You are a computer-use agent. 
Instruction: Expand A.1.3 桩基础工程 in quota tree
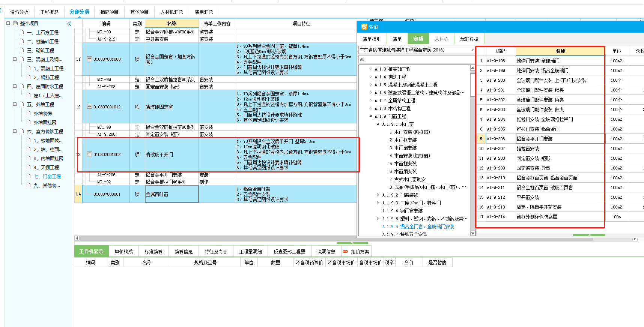tap(371, 69)
